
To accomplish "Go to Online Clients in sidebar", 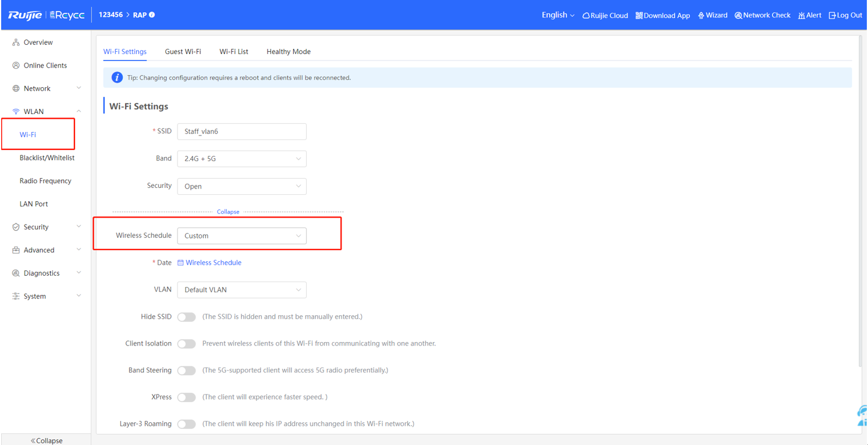I will click(45, 66).
